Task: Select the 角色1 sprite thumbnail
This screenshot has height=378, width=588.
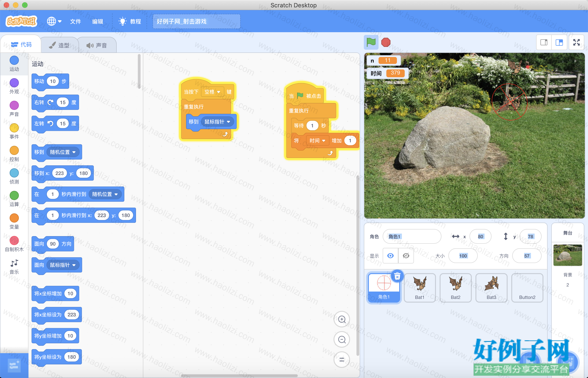Action: 384,288
